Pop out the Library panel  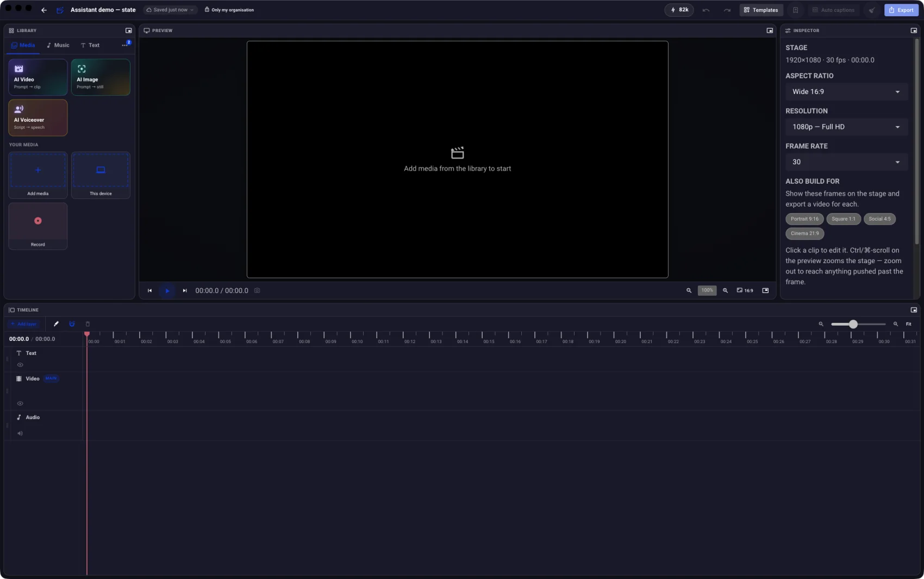tap(129, 30)
